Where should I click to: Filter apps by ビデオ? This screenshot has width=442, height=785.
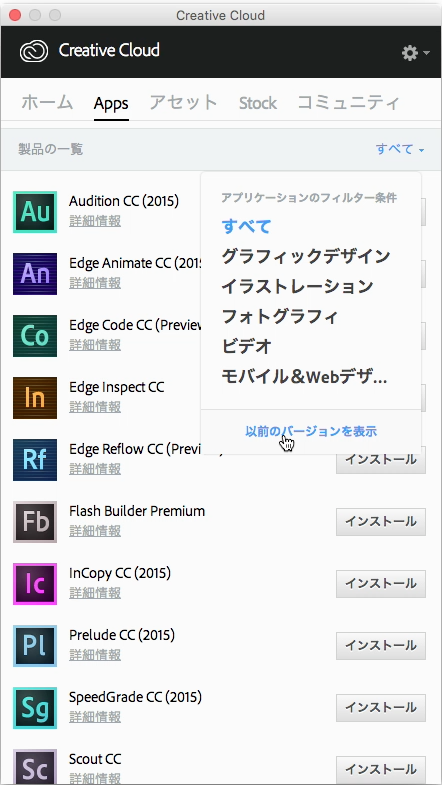click(x=247, y=346)
